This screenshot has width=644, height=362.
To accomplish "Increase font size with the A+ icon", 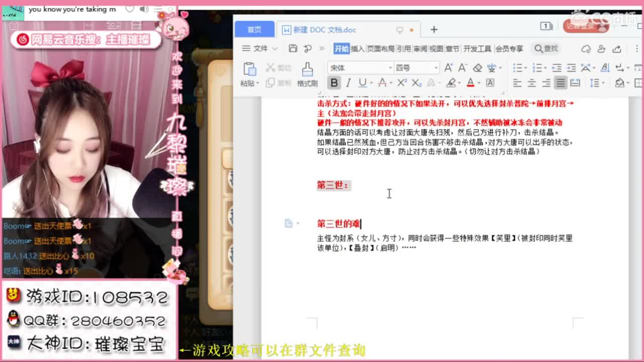I will coord(448,67).
